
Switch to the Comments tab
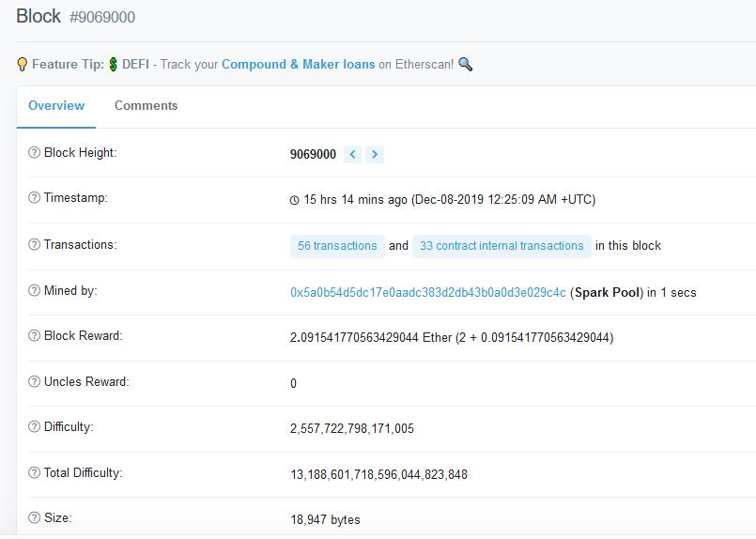[146, 106]
